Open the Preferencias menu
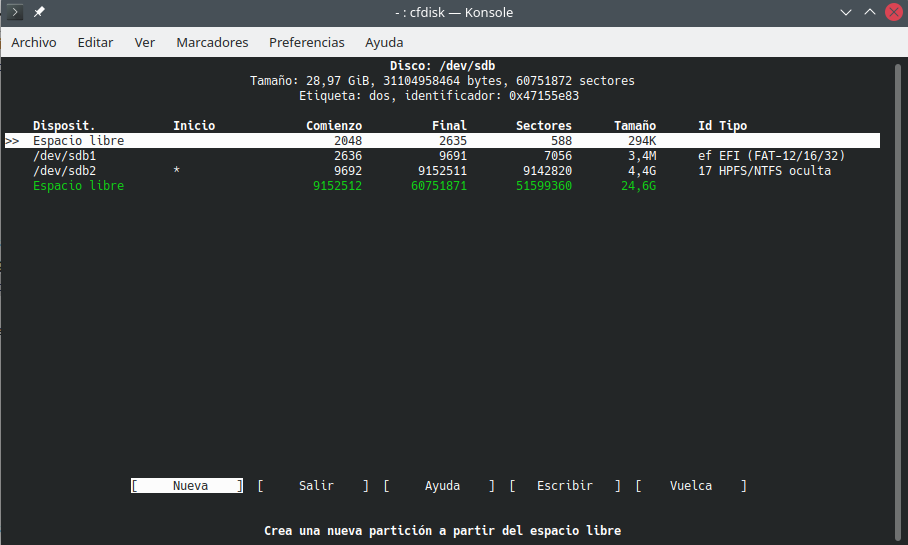This screenshot has width=908, height=545. [x=307, y=42]
